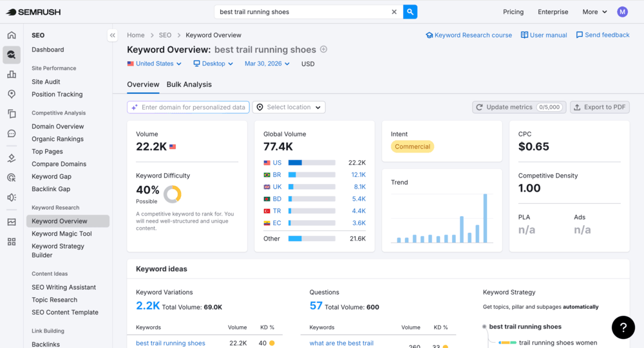Expand the More menu in header
Screen dimensions: 644x348
click(594, 12)
